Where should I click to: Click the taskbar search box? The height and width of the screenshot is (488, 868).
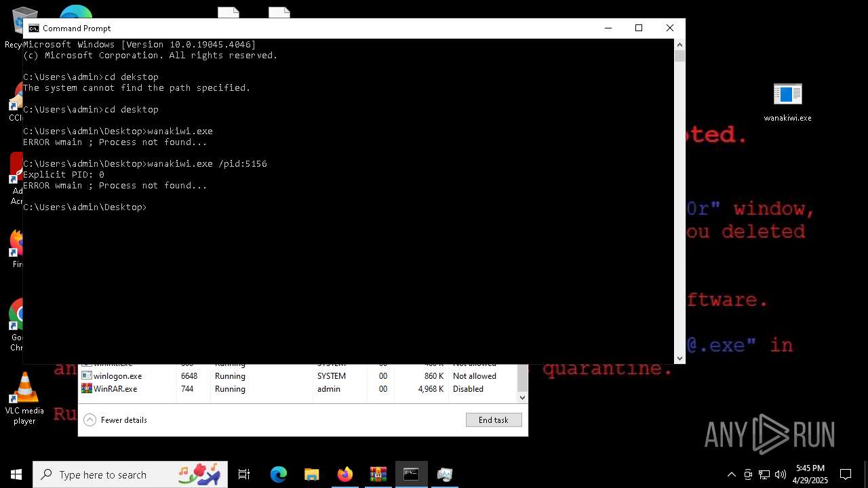(x=130, y=474)
